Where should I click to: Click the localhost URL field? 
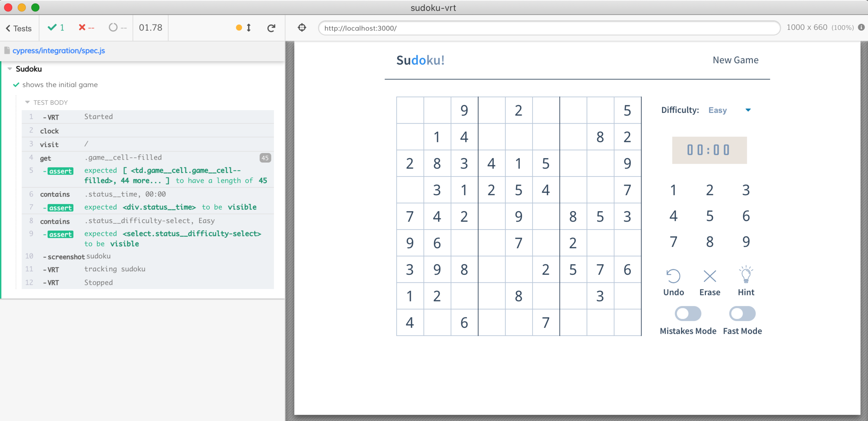point(549,28)
